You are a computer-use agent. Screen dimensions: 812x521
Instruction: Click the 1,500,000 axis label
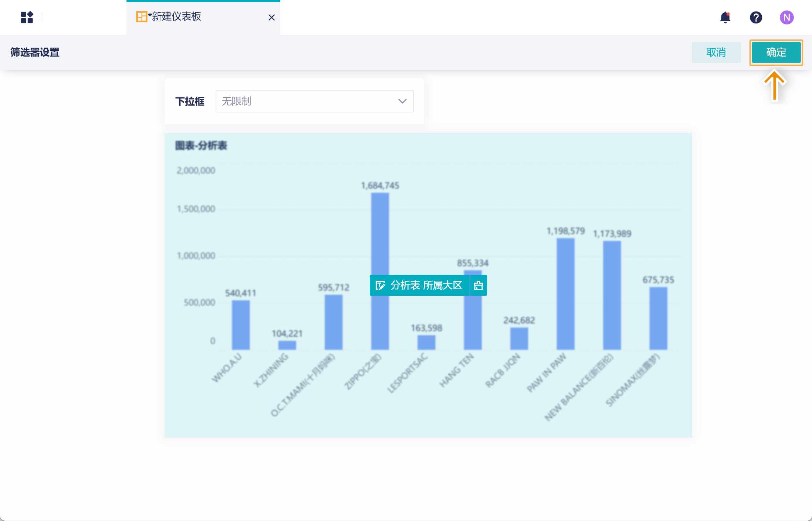pyautogui.click(x=196, y=209)
